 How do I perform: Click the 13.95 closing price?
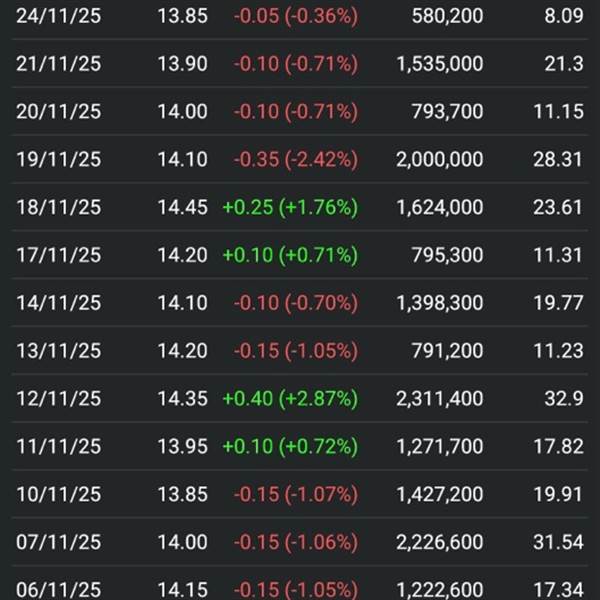[182, 446]
